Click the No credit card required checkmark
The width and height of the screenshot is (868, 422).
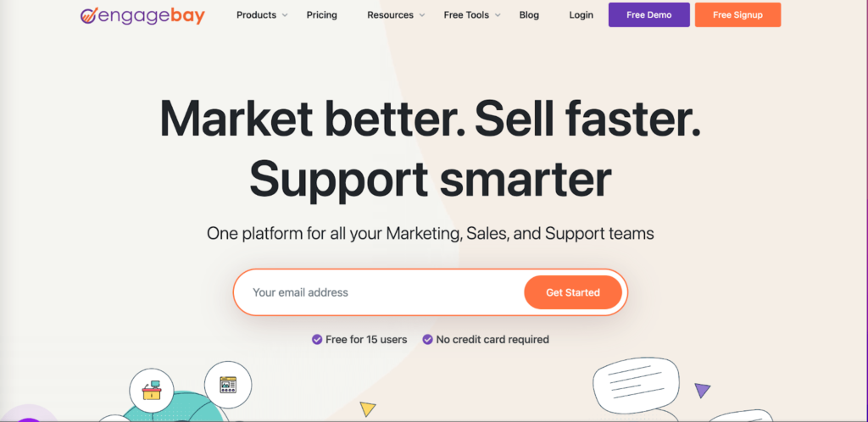pyautogui.click(x=428, y=339)
